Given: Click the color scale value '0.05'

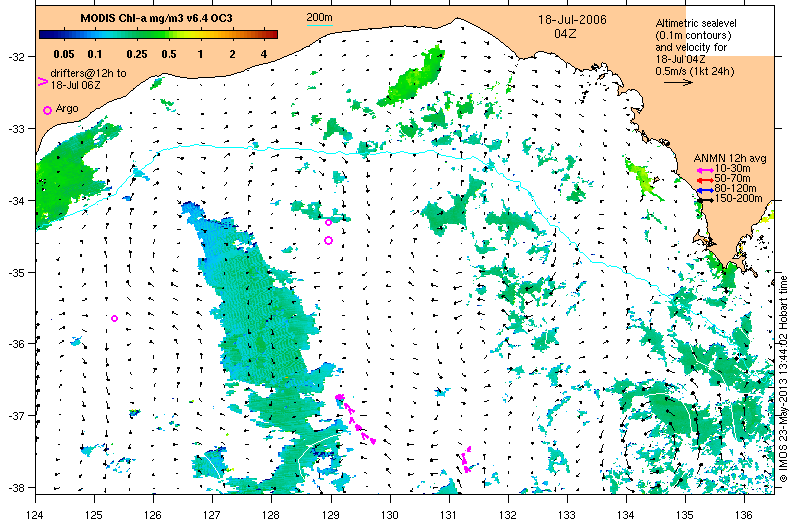Looking at the screenshot, I should click(64, 54).
